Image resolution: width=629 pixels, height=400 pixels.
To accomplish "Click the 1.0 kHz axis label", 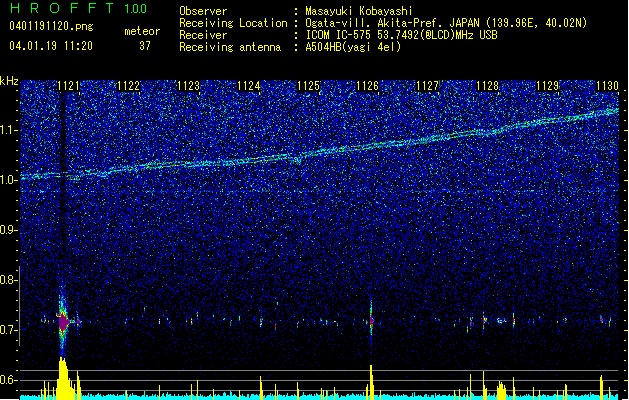I will coord(9,180).
